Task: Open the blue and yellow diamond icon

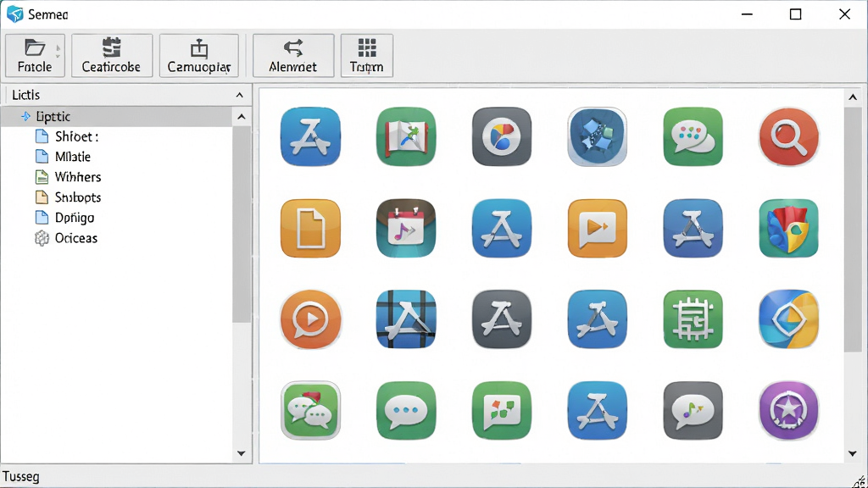Action: 789,319
